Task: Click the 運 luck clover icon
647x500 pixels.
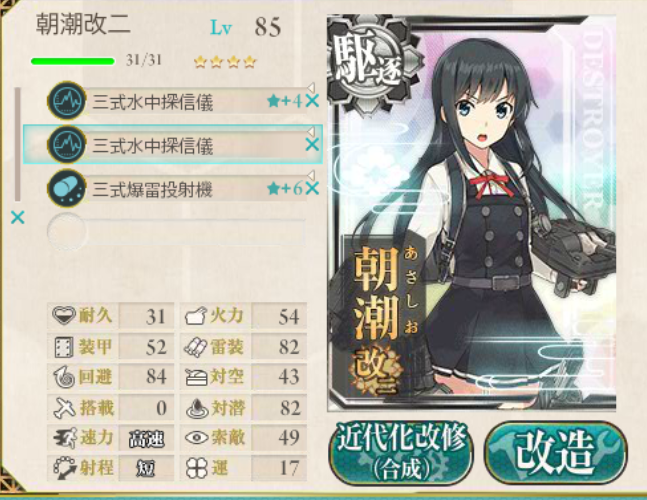Action: coord(196,468)
